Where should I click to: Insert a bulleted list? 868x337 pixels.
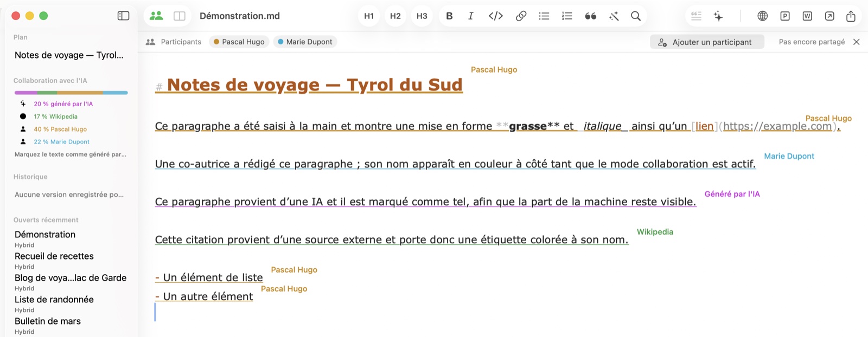coord(544,16)
